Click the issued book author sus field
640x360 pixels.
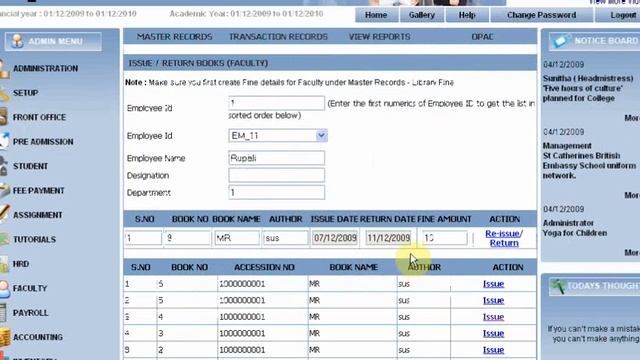click(x=285, y=238)
